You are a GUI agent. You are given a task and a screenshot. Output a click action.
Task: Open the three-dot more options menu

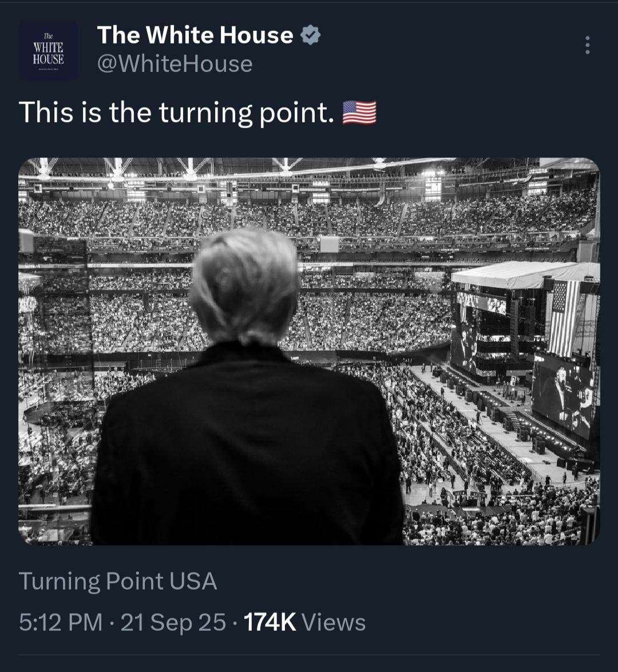click(587, 45)
